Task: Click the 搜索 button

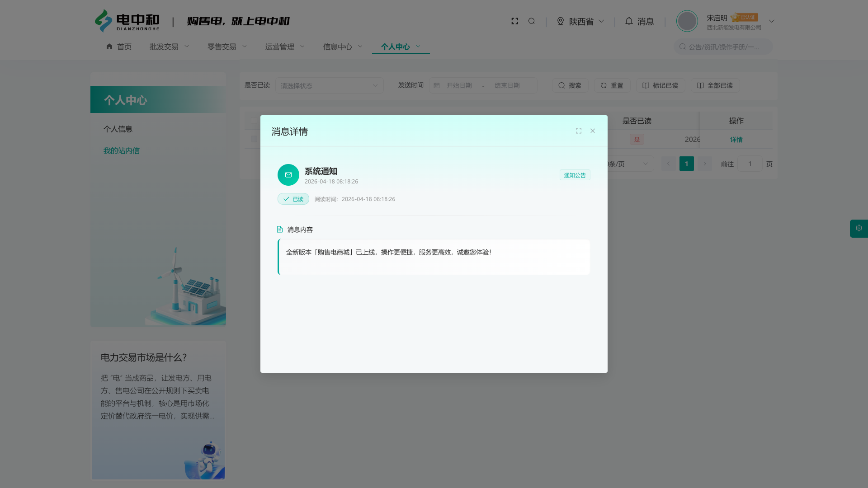Action: pos(570,85)
